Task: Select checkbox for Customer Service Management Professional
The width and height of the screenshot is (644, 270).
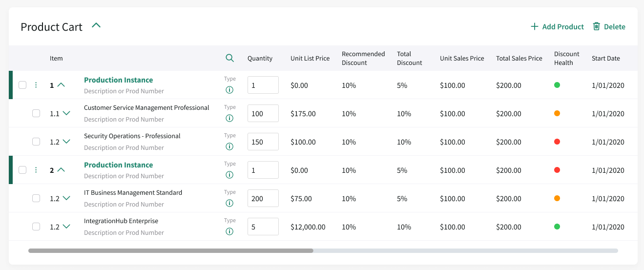Action: pos(36,113)
